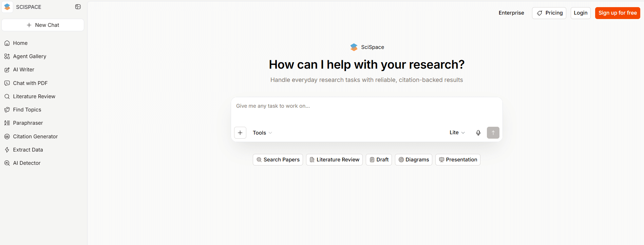644x245 pixels.
Task: Open the Enterprise link
Action: tap(511, 13)
